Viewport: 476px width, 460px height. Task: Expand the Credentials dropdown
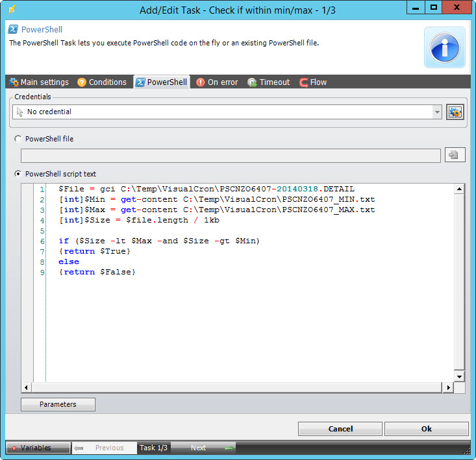point(437,112)
